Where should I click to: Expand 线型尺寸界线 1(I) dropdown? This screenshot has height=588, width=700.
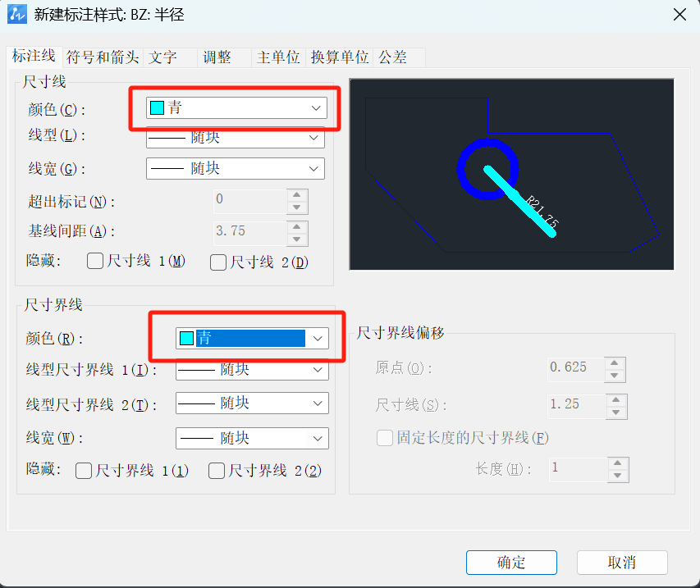[252, 369]
